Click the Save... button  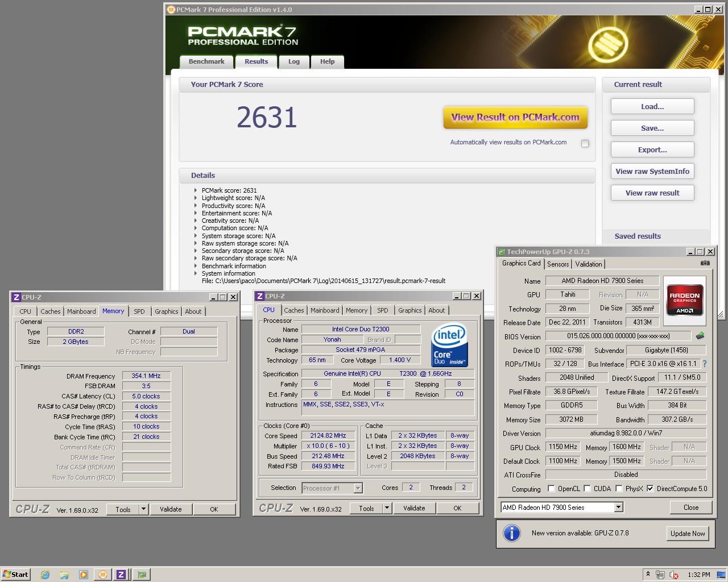tap(652, 128)
